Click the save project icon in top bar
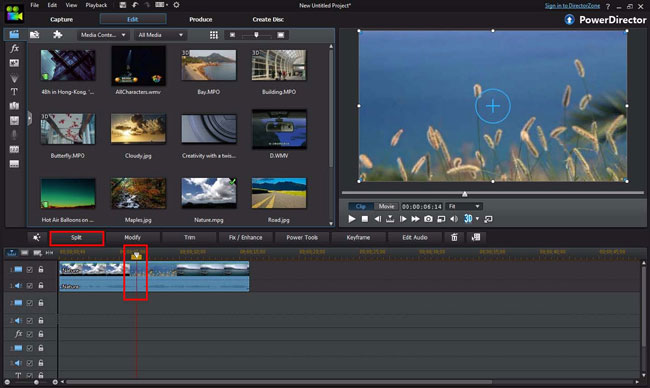650x388 pixels. pos(123,5)
